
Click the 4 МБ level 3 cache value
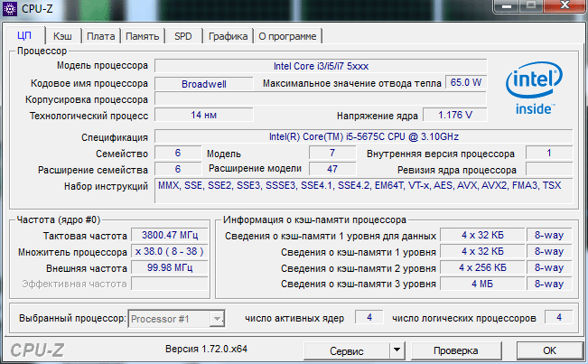click(x=482, y=284)
